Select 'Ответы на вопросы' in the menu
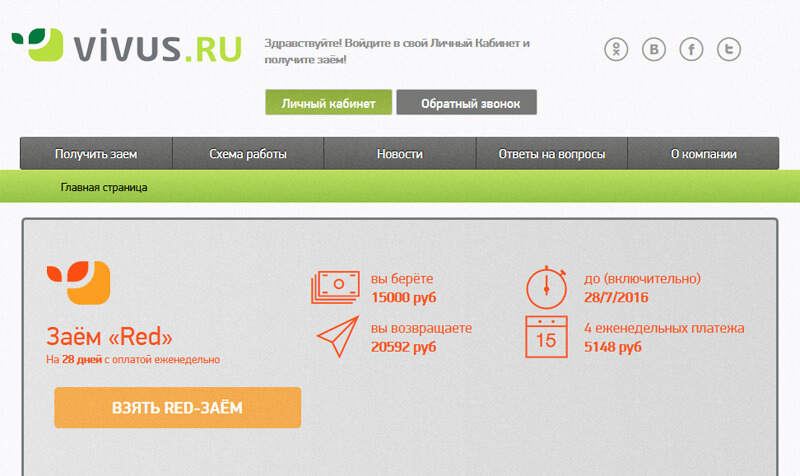This screenshot has width=800, height=476. point(552,154)
